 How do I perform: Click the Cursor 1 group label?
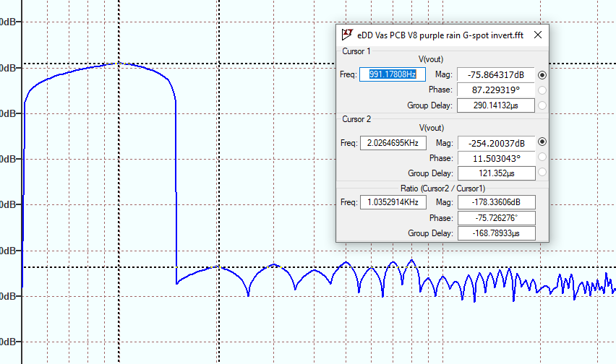tap(356, 51)
